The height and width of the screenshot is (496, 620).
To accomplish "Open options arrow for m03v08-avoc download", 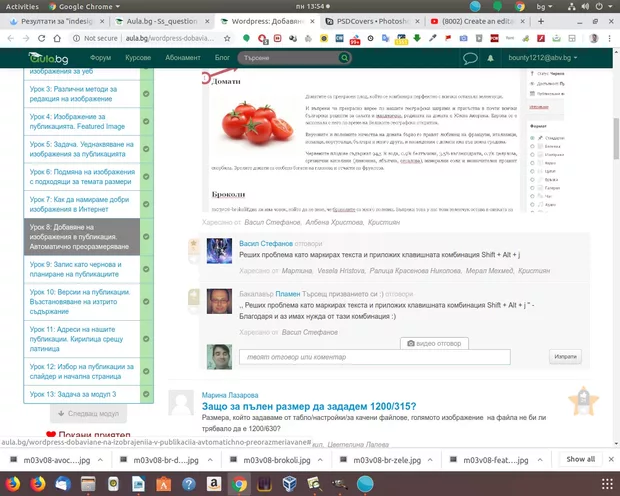I will [x=100, y=460].
